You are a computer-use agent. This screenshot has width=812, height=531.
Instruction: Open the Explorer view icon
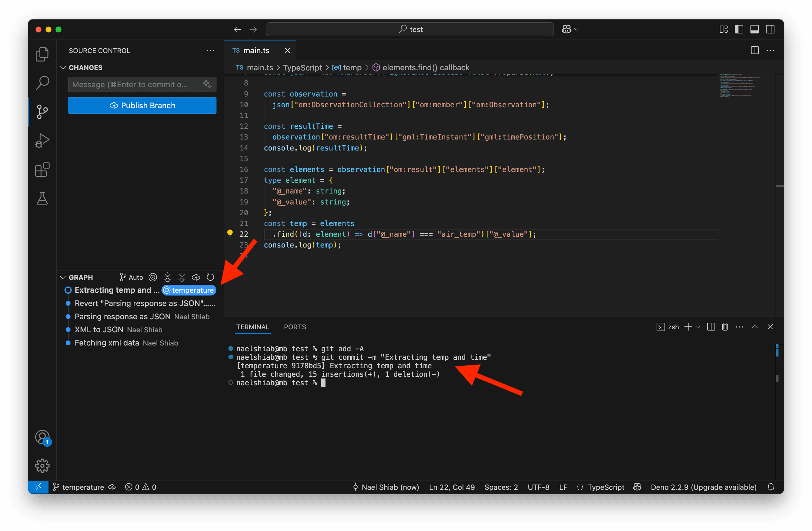click(42, 54)
